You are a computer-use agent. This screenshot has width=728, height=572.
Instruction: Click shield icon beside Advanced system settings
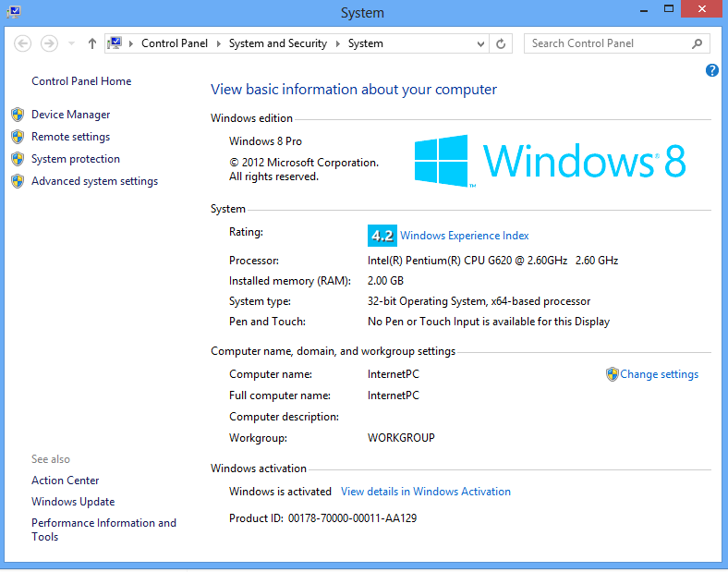click(18, 181)
